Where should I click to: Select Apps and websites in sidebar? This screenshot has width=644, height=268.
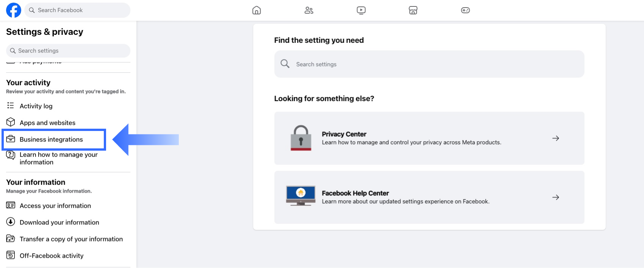[x=47, y=123]
